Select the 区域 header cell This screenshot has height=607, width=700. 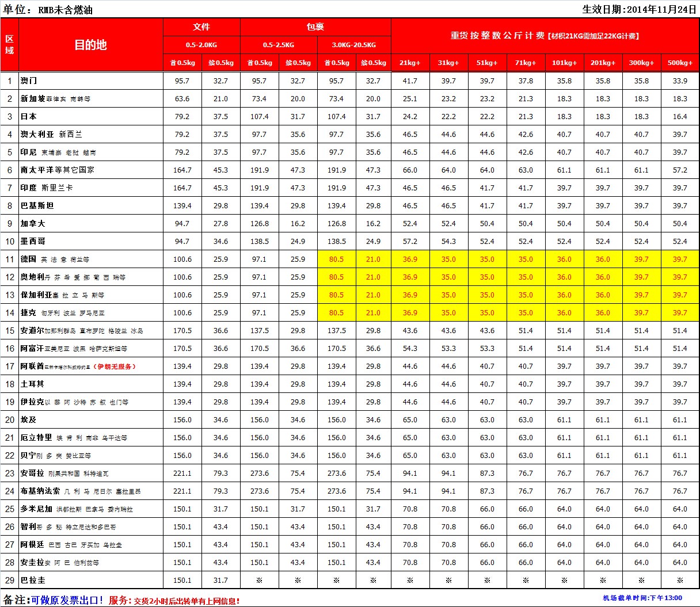click(9, 45)
